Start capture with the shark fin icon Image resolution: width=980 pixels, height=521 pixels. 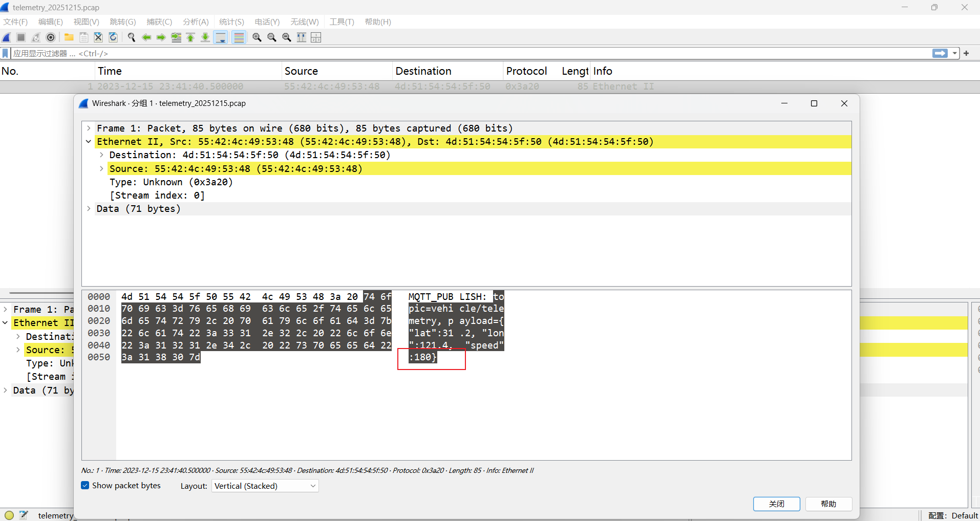(x=7, y=37)
